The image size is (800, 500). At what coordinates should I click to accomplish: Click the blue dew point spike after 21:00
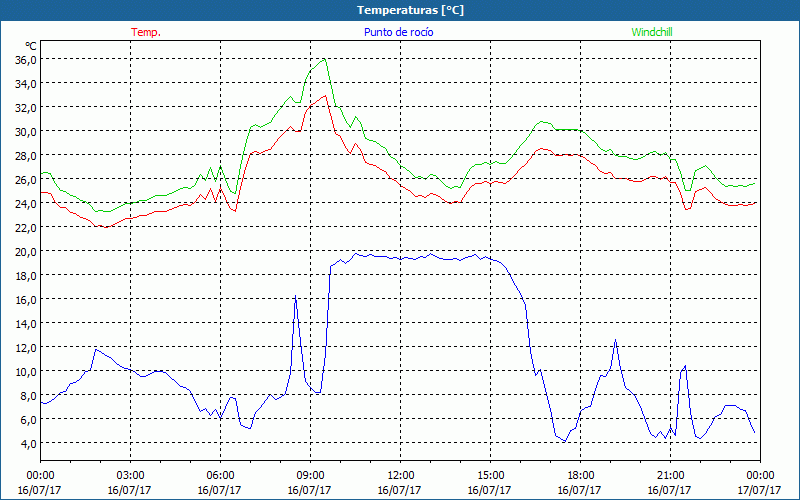pyautogui.click(x=685, y=366)
